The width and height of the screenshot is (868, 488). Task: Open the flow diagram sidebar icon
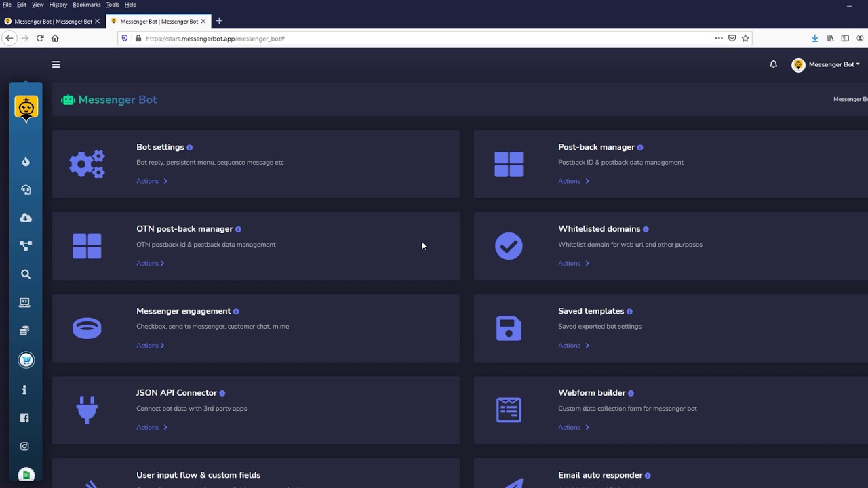(x=26, y=246)
